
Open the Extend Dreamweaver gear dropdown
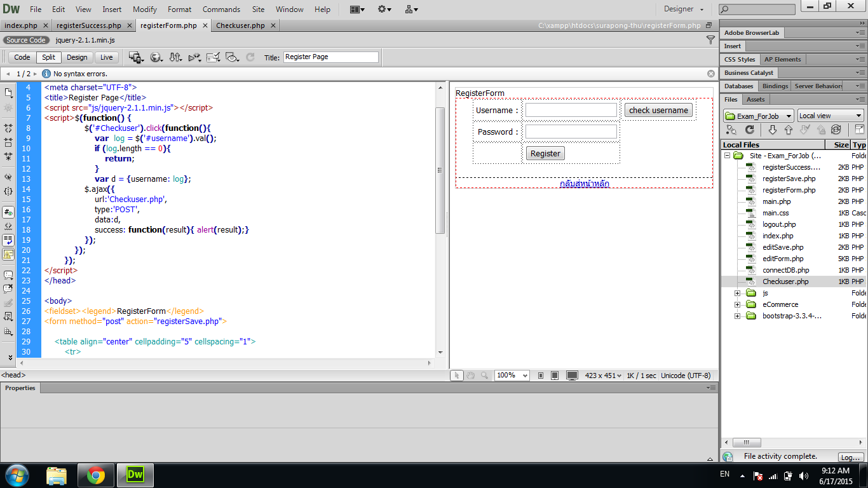coord(384,9)
